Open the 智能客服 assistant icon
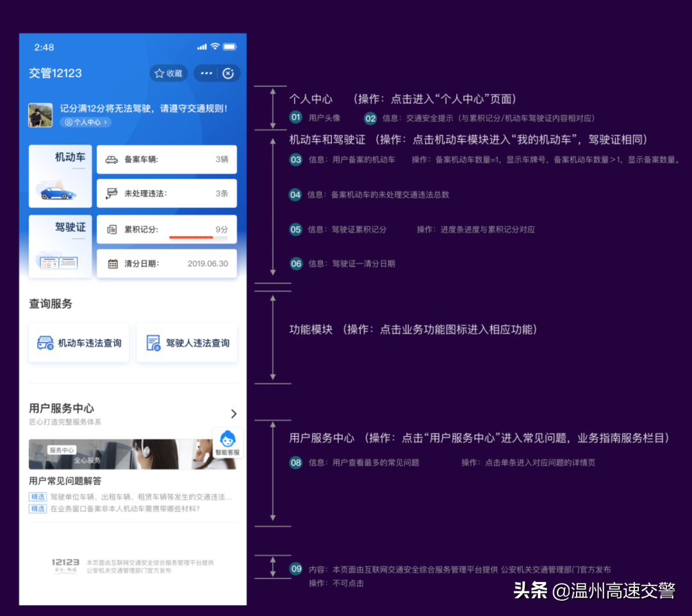 coord(227,442)
